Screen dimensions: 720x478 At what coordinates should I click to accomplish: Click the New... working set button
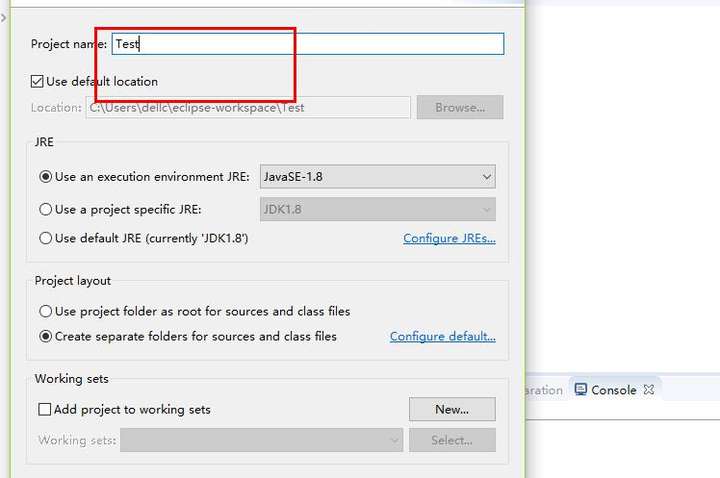point(452,409)
